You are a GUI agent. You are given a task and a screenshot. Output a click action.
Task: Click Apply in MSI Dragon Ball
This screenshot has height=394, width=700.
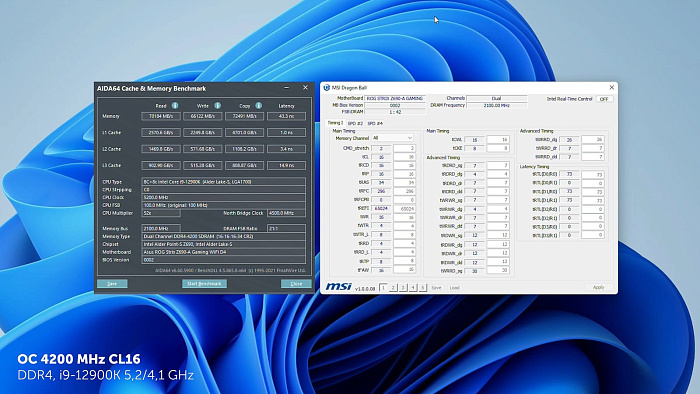pyautogui.click(x=598, y=287)
